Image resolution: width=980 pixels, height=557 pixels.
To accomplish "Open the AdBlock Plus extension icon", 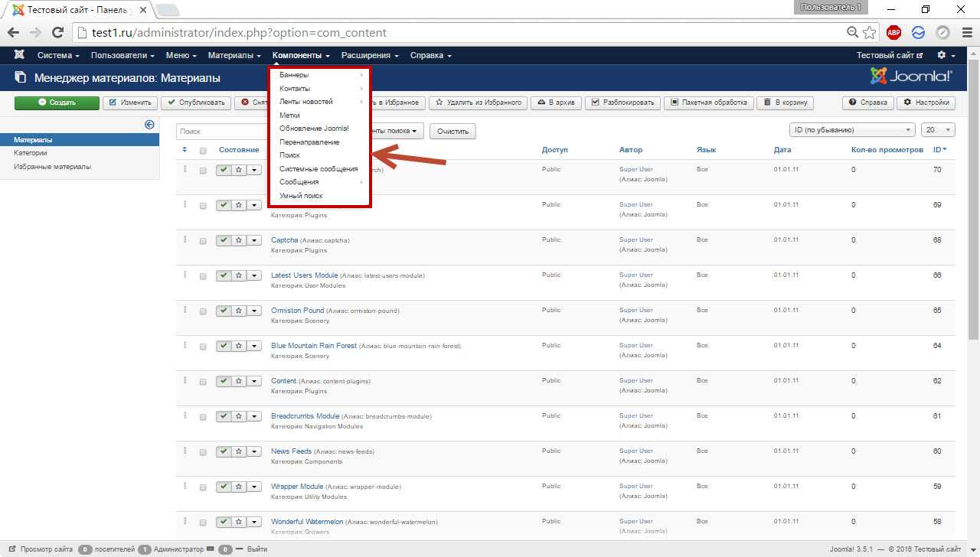I will click(x=893, y=33).
